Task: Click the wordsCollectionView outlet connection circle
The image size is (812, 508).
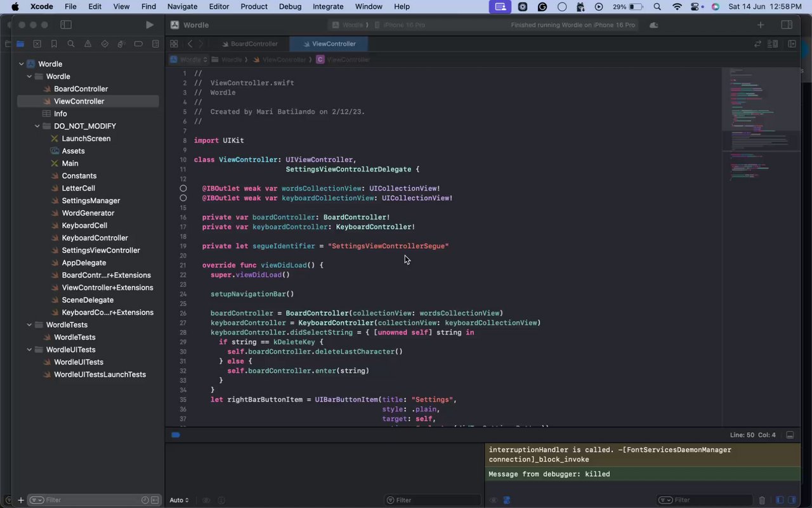Action: pos(183,189)
